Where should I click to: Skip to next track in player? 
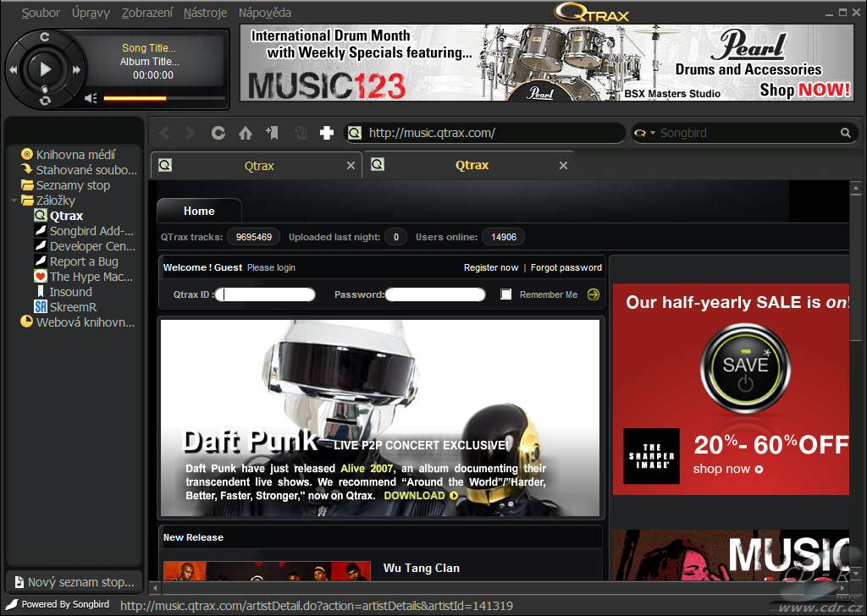76,69
